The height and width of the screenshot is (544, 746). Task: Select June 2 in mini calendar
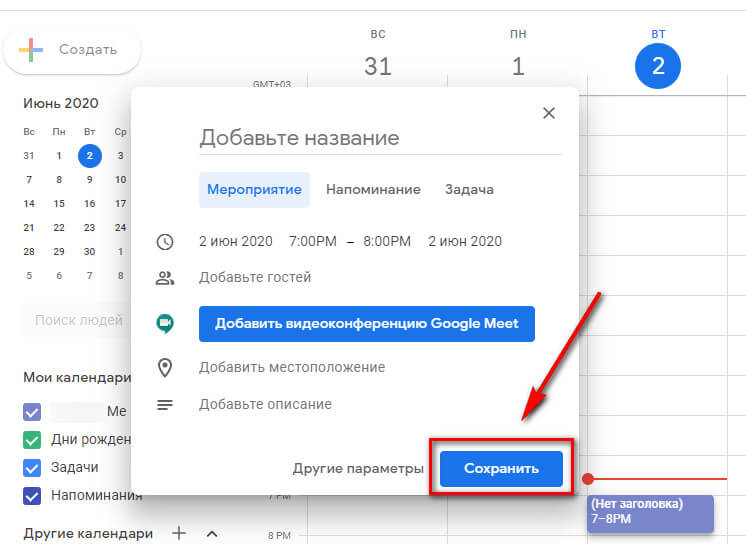(x=89, y=156)
